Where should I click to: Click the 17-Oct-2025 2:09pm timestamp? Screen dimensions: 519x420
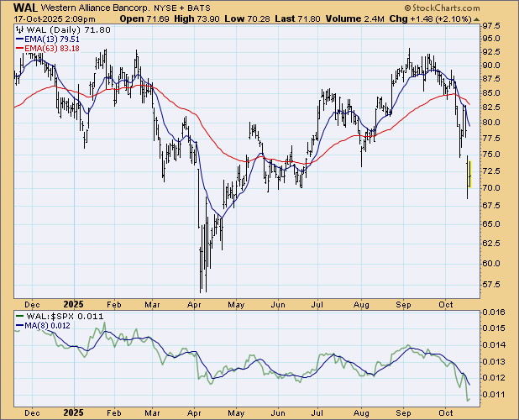55,18
